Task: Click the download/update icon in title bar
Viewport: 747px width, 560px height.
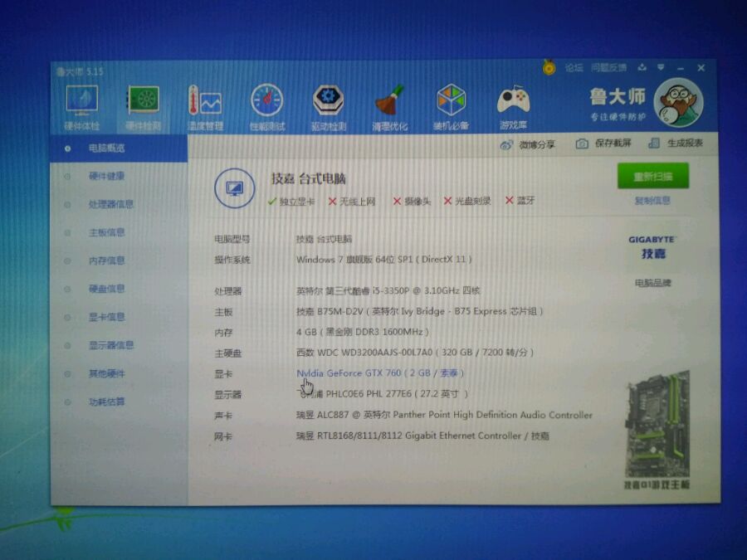Action: (642, 67)
